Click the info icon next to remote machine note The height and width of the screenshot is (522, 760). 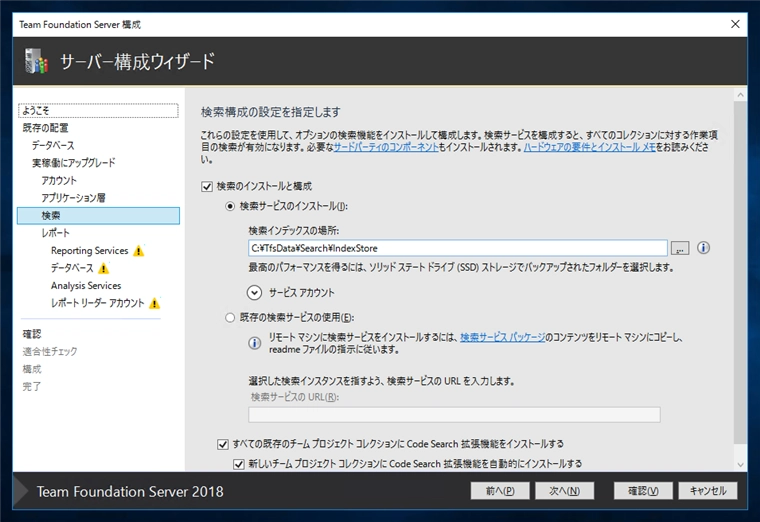(254, 343)
